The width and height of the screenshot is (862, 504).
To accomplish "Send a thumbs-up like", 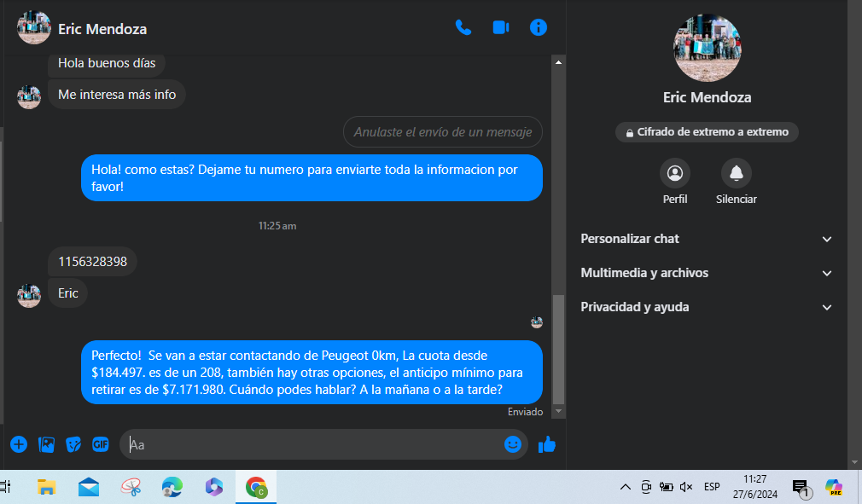I will [x=547, y=444].
